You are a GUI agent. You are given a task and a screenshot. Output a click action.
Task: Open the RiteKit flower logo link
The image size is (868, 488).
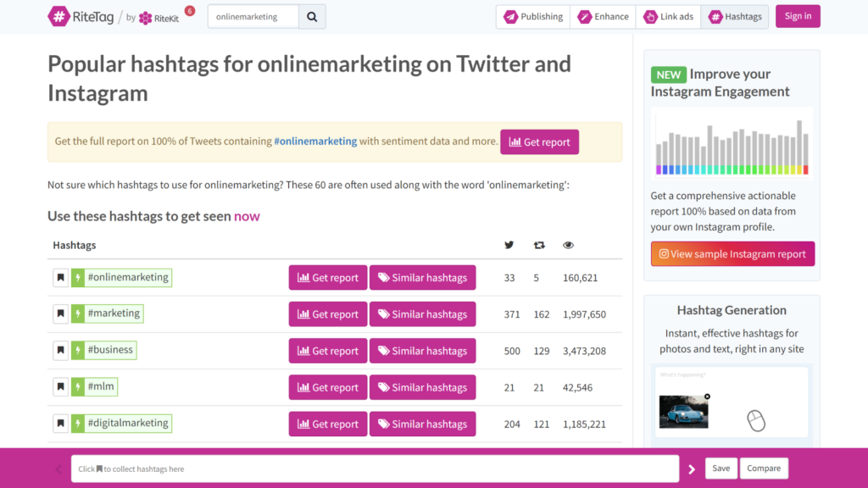159,18
